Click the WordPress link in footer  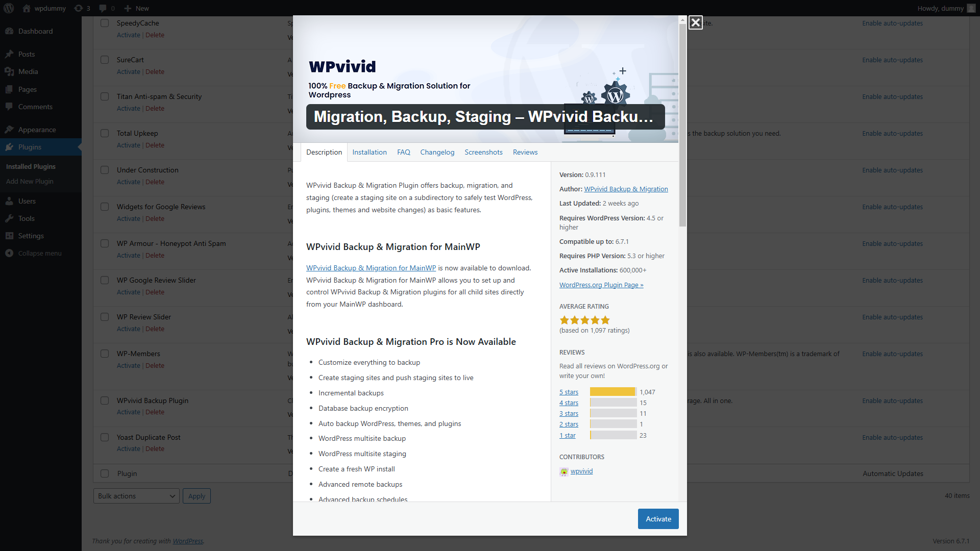click(187, 541)
